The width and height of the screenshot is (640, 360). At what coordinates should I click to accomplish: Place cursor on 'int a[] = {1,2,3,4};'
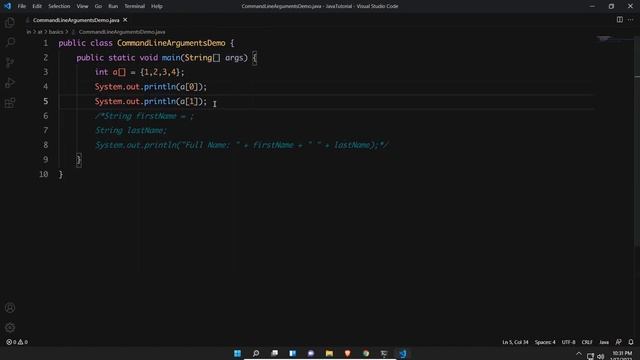coord(140,72)
